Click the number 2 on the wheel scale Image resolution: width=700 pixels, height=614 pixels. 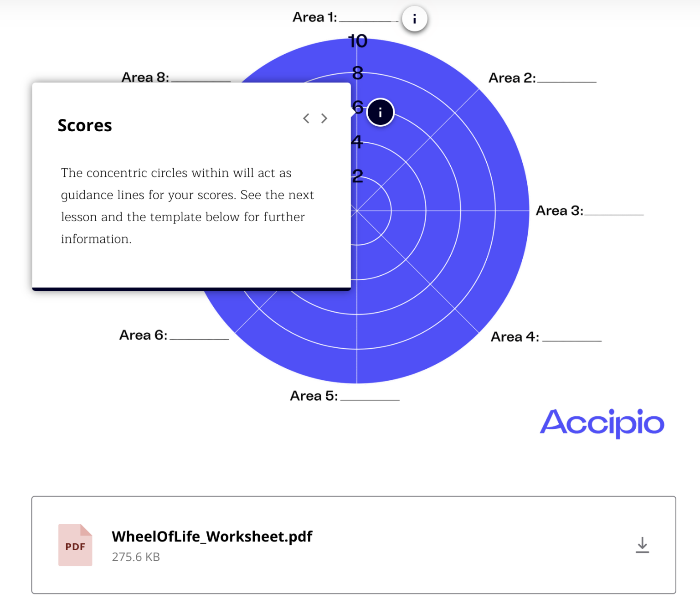tap(358, 175)
